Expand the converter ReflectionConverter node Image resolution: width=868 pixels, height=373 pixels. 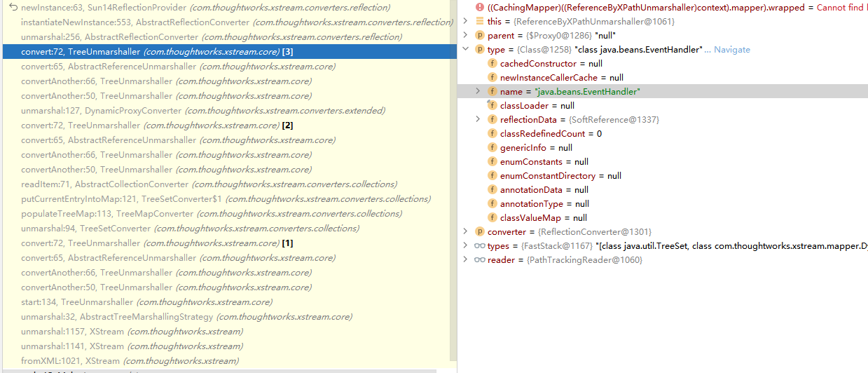[x=467, y=232]
